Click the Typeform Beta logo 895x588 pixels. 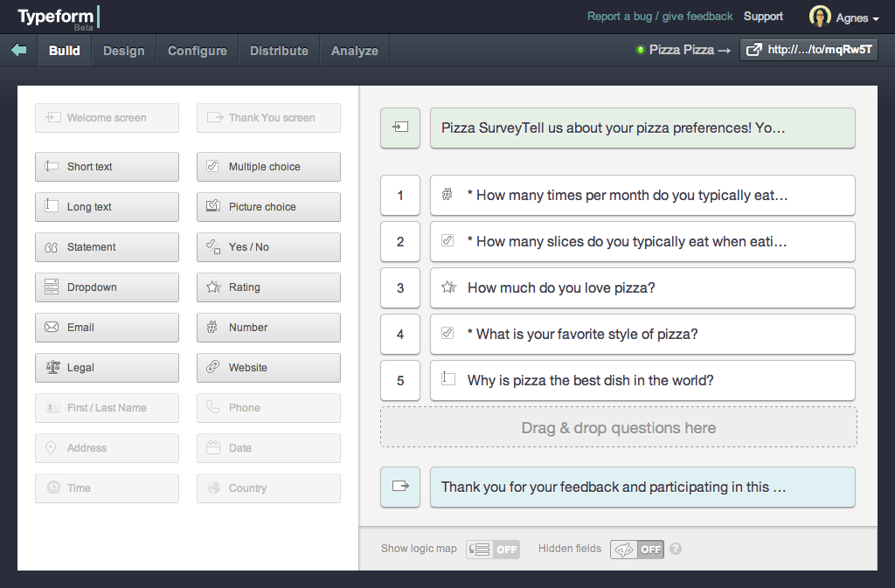[x=59, y=17]
